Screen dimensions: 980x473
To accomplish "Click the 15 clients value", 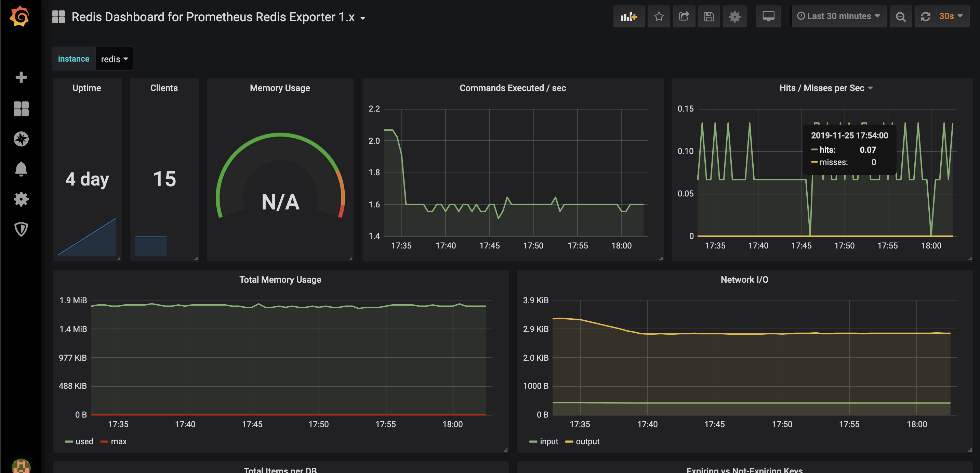I will [x=164, y=179].
